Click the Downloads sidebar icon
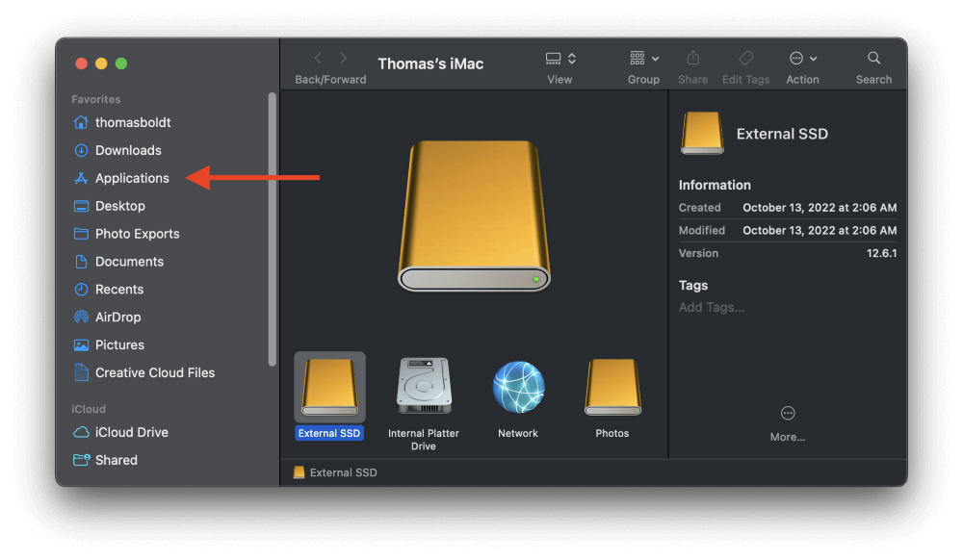 click(81, 150)
